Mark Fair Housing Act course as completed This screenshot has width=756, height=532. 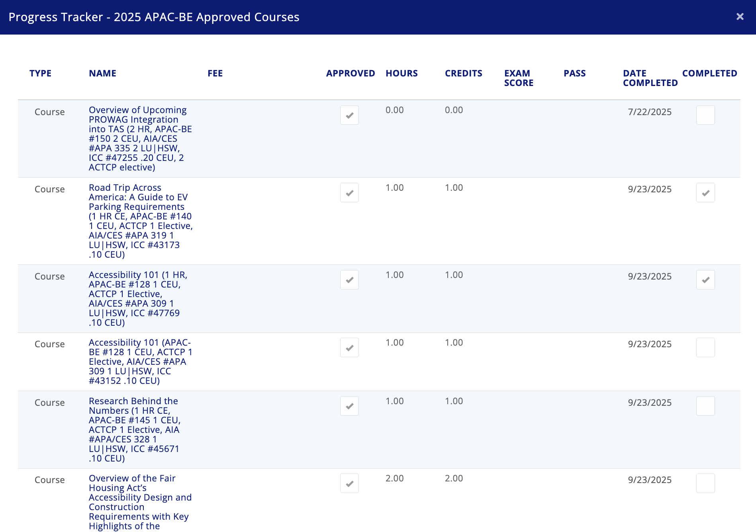(x=705, y=483)
